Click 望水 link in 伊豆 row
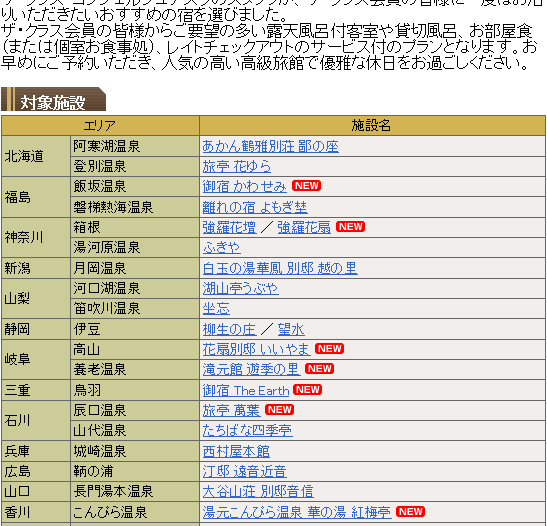547x526 pixels. [291, 329]
